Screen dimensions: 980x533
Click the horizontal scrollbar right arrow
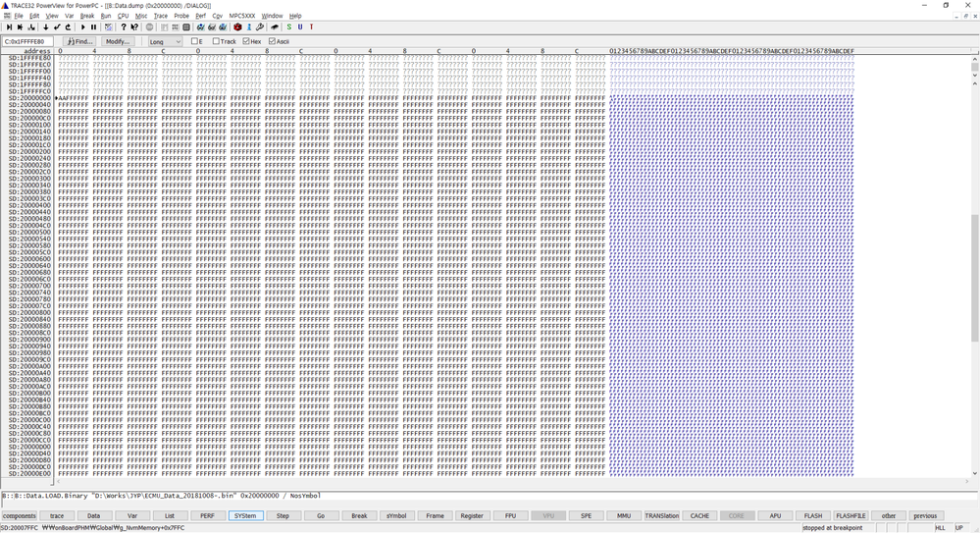965,482
